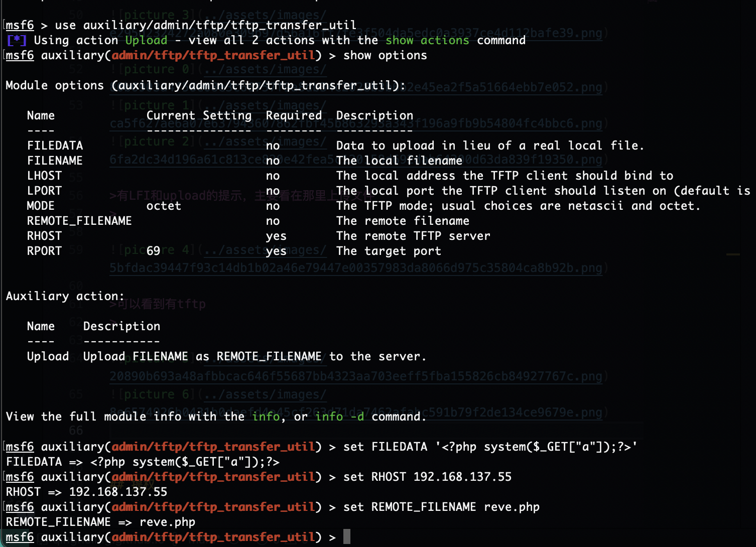The width and height of the screenshot is (756, 547).
Task: Click the green 'info' command word
Action: (x=266, y=417)
